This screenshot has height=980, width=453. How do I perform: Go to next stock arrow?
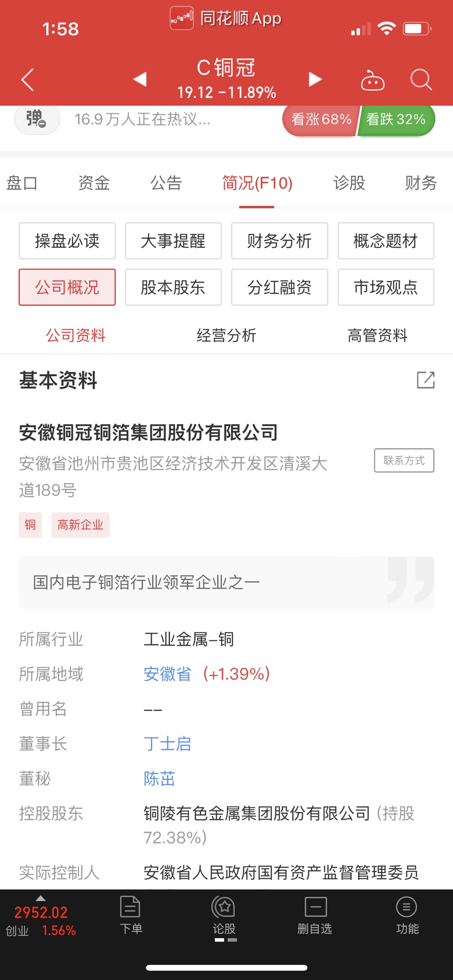tap(315, 79)
